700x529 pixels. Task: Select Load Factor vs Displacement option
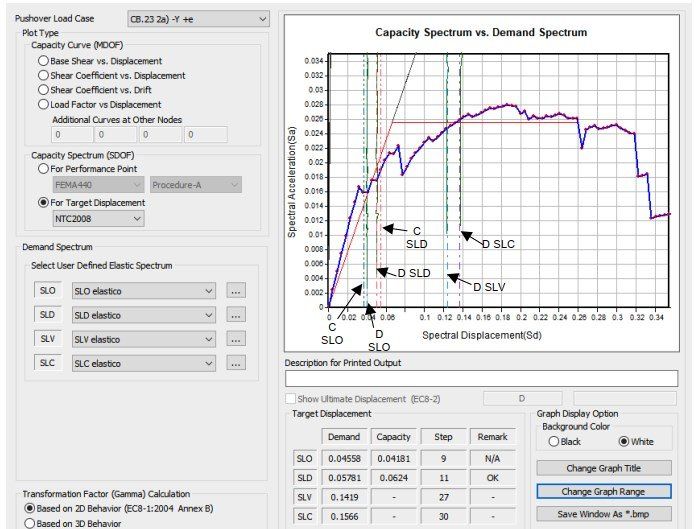[x=43, y=104]
